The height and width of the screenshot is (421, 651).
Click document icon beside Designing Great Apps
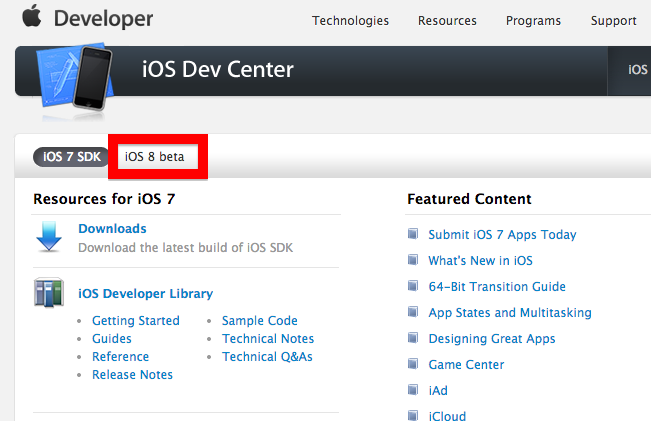pyautogui.click(x=413, y=338)
